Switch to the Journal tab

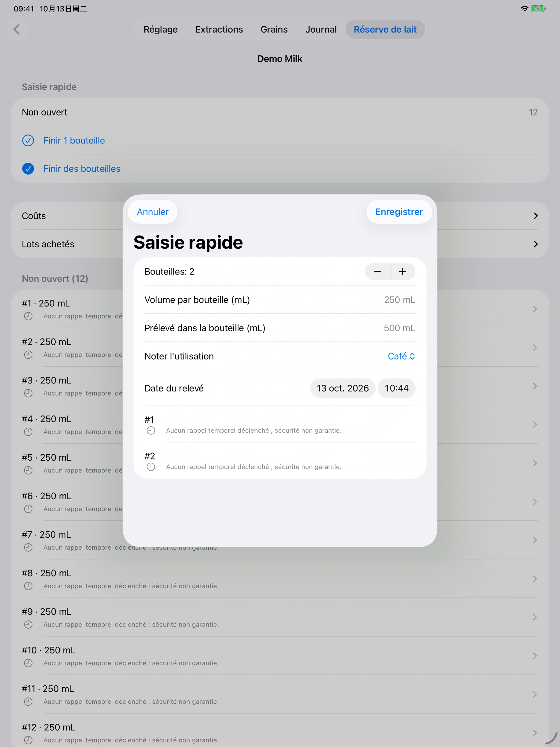pyautogui.click(x=321, y=29)
